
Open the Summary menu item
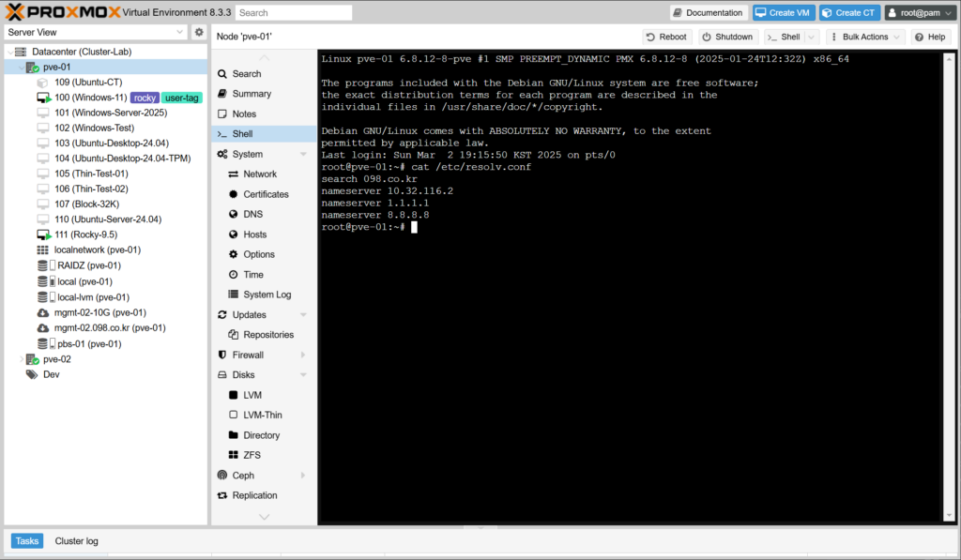[x=252, y=94]
